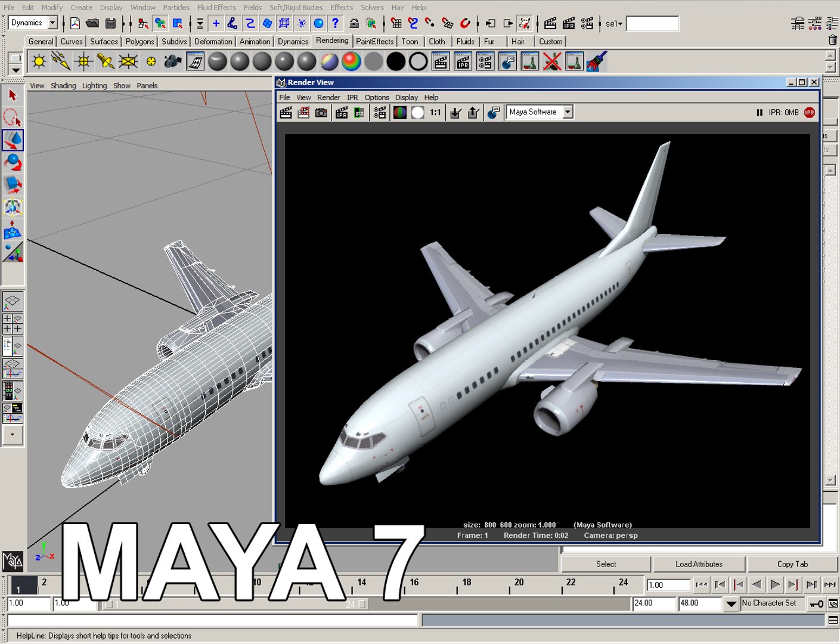Select the Rotate tool in the toolbox
The height and width of the screenshot is (644, 840).
[13, 163]
